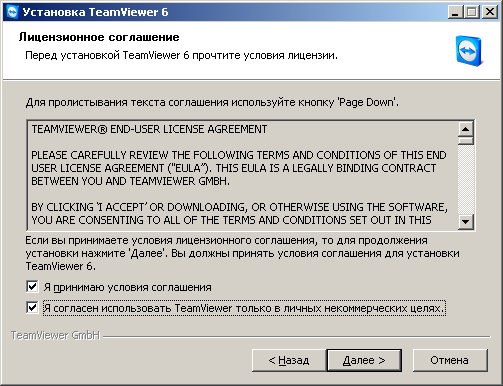503x386 pixels.
Task: Click inside the EULA license text box
Action: pos(242,175)
